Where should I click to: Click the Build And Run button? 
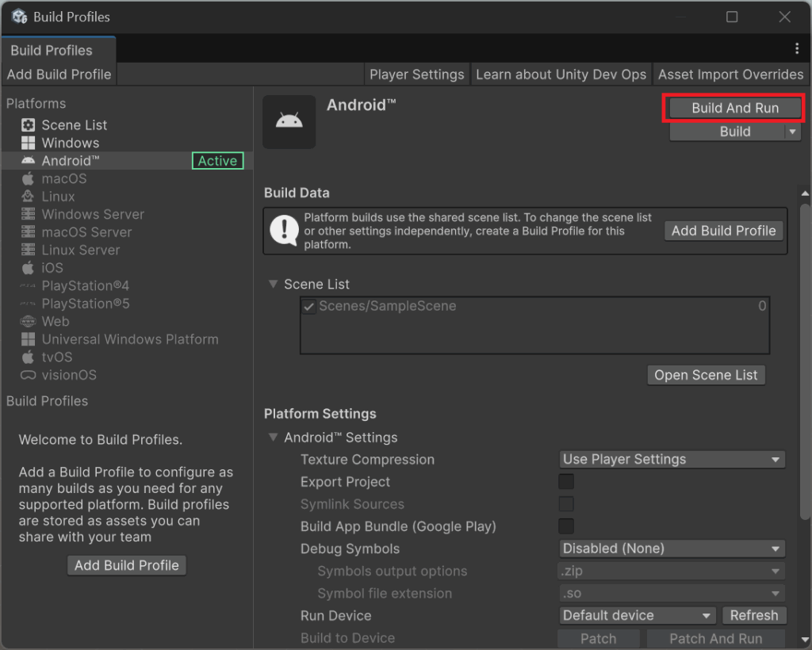pos(735,108)
